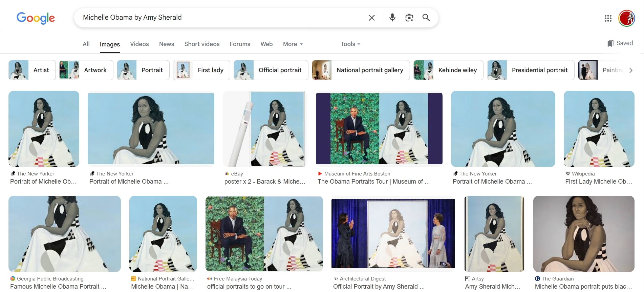Open 'First Lady Michelle Ob...' link

click(599, 182)
